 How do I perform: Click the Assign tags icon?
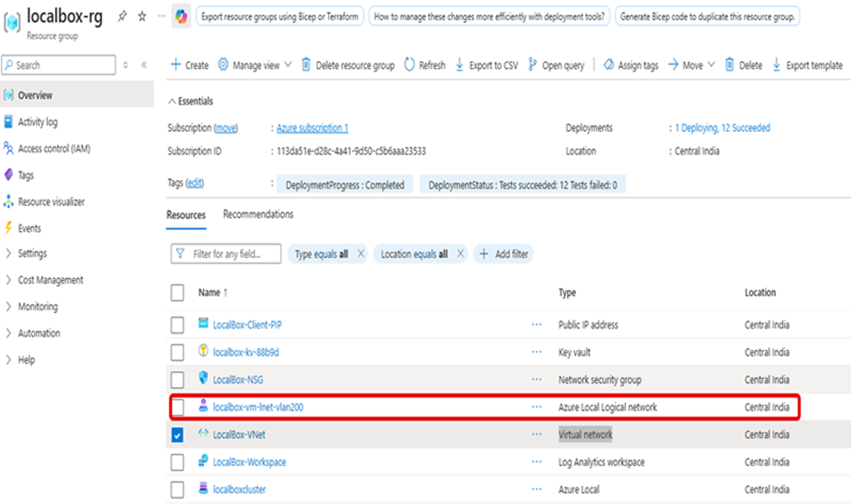tap(608, 65)
